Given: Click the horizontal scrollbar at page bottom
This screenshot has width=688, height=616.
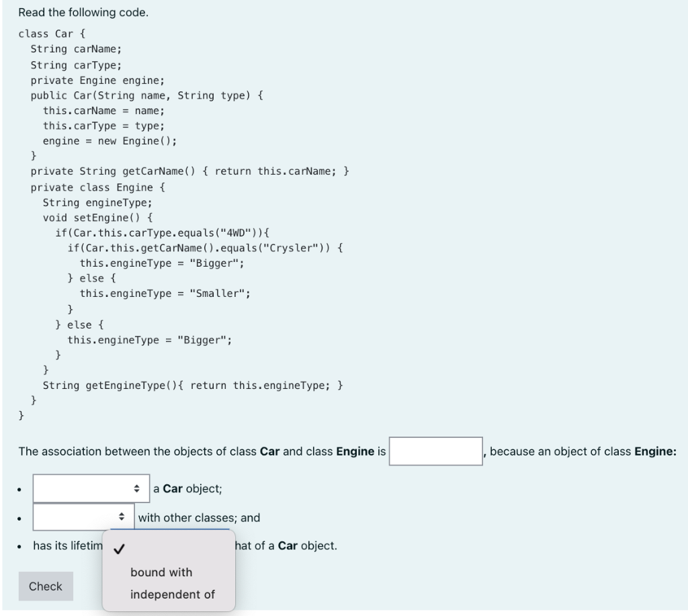Looking at the screenshot, I should pyautogui.click(x=344, y=613).
